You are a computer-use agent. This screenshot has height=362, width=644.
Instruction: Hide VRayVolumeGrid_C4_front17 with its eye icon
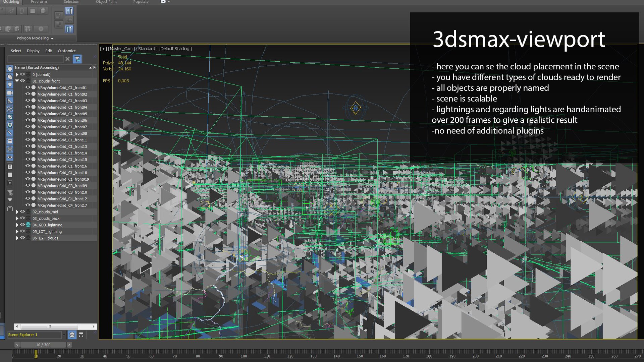tap(28, 205)
